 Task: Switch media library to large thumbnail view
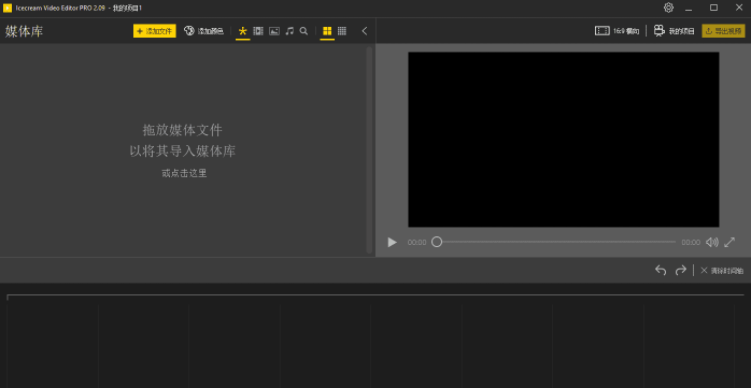tap(327, 31)
